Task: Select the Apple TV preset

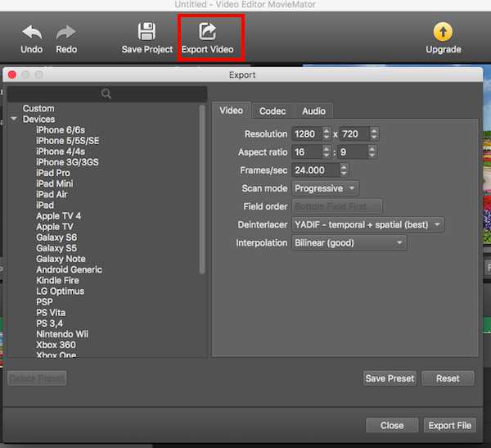Action: pyautogui.click(x=55, y=227)
